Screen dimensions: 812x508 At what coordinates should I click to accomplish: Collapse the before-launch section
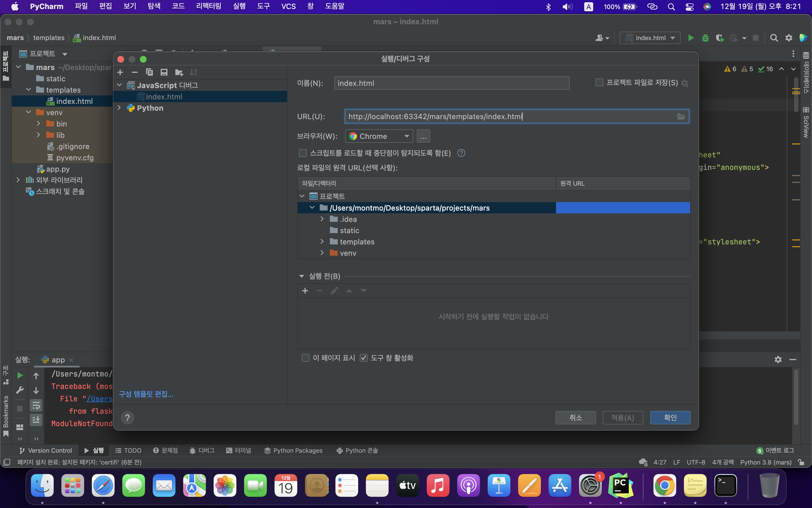[301, 276]
